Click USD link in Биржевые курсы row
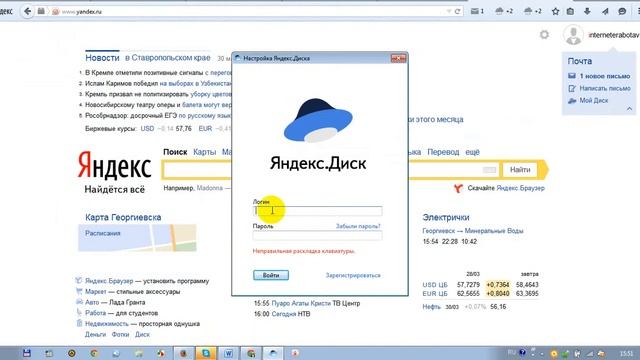 147,129
